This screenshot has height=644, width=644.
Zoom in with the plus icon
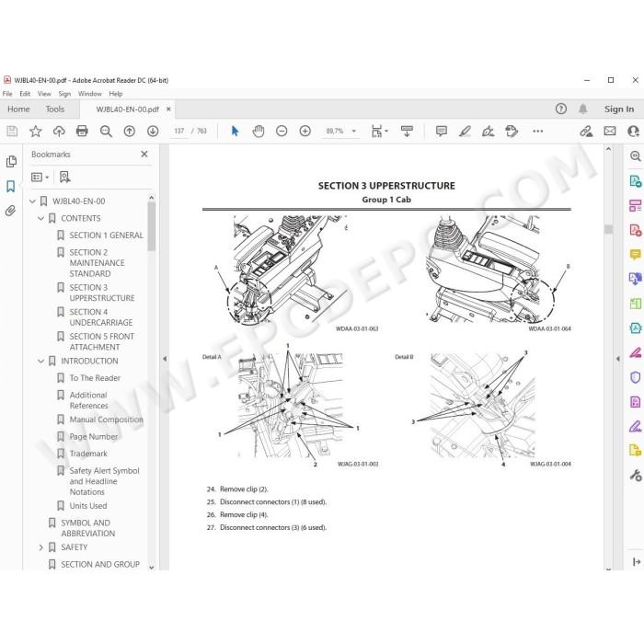point(305,131)
